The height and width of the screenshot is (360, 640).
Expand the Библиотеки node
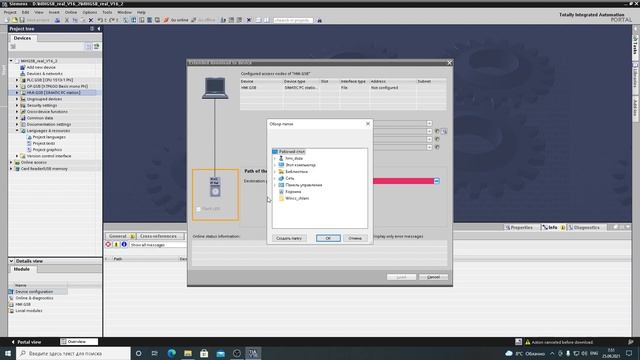click(275, 172)
